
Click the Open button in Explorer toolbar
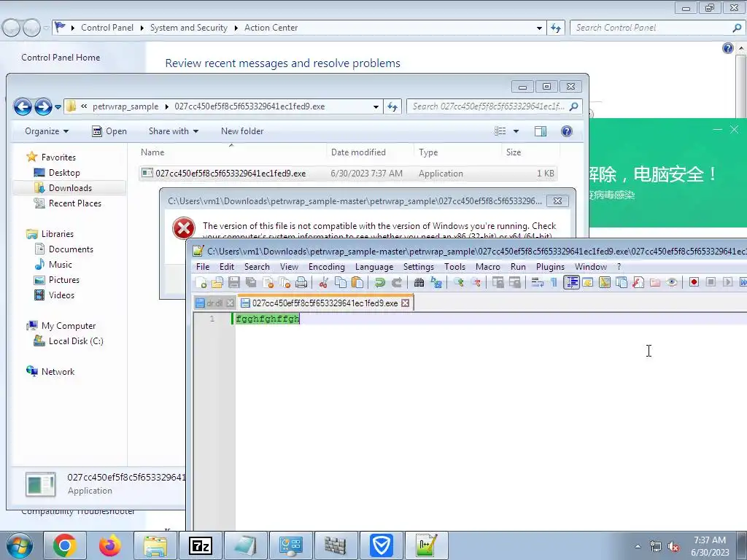click(x=109, y=131)
